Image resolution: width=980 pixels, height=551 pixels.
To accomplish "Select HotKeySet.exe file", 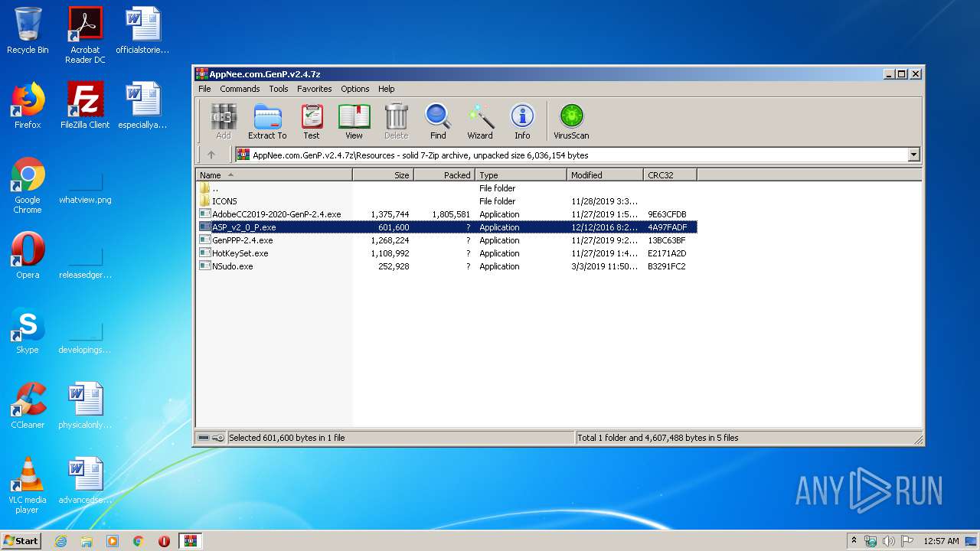I will tap(446, 253).
